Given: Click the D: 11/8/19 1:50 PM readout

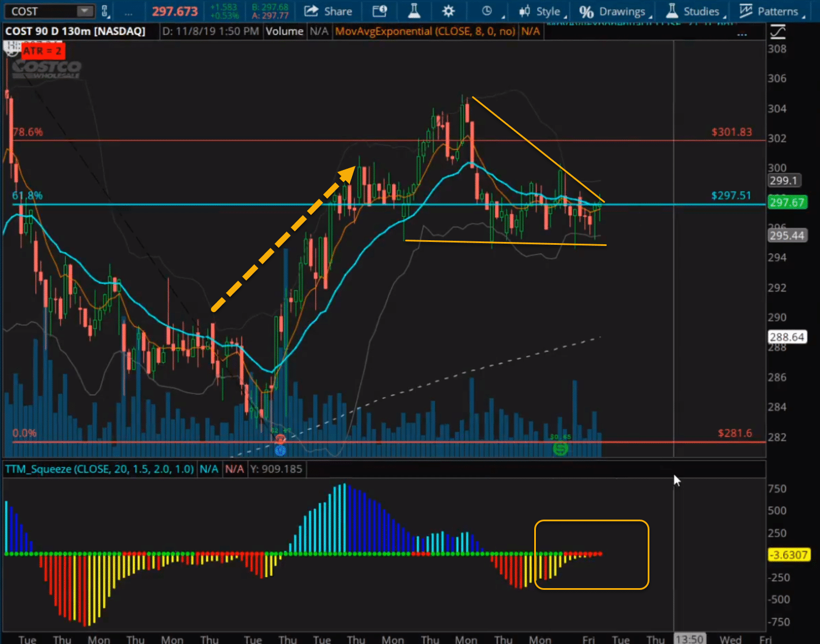Looking at the screenshot, I should click(210, 31).
